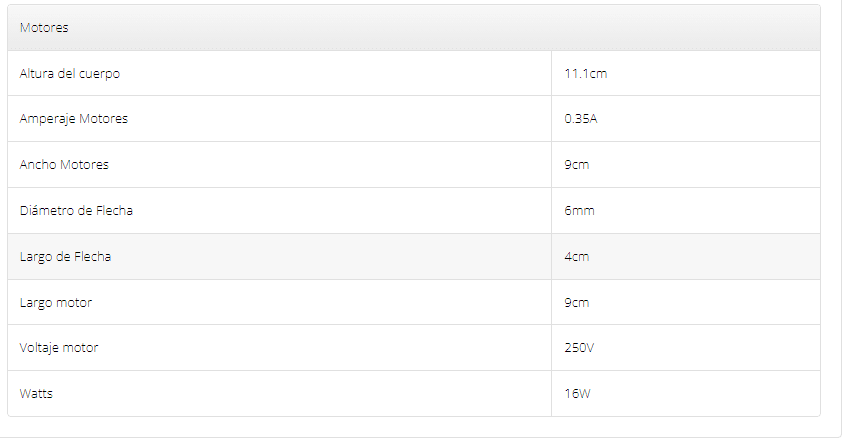
Task: Select the Amperaje Motores row label
Action: click(x=74, y=119)
